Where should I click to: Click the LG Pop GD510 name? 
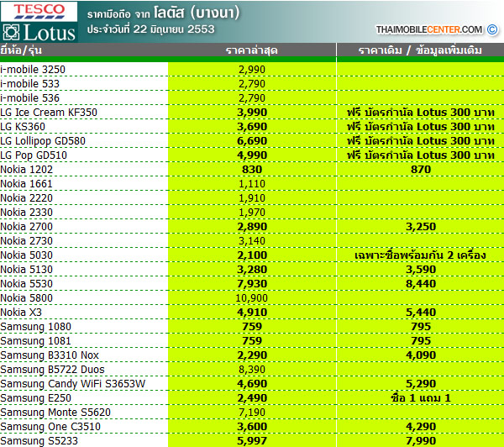click(34, 155)
